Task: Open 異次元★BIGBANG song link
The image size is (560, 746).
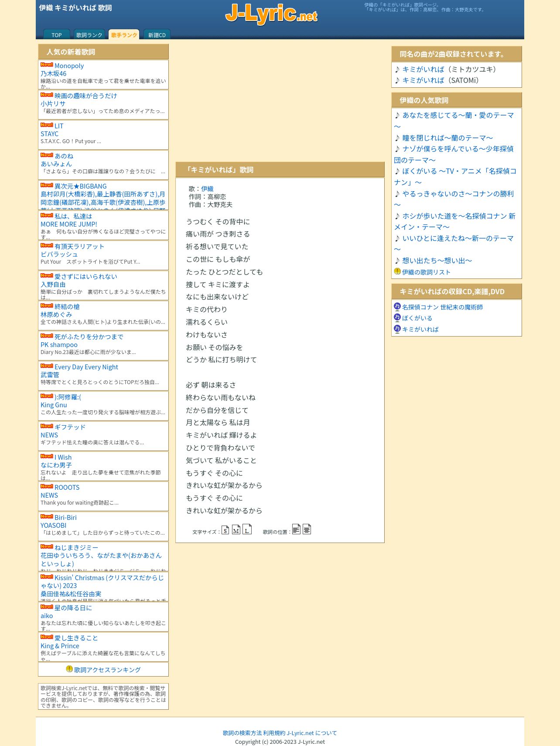Action: pyautogui.click(x=80, y=186)
